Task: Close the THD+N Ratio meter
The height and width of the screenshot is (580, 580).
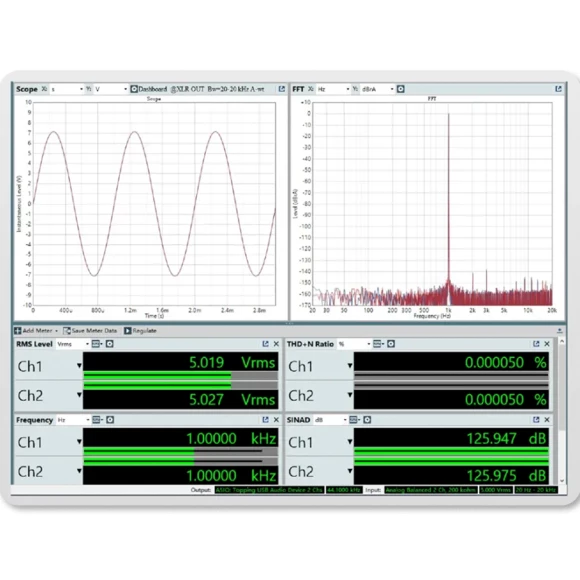Action: [547, 344]
